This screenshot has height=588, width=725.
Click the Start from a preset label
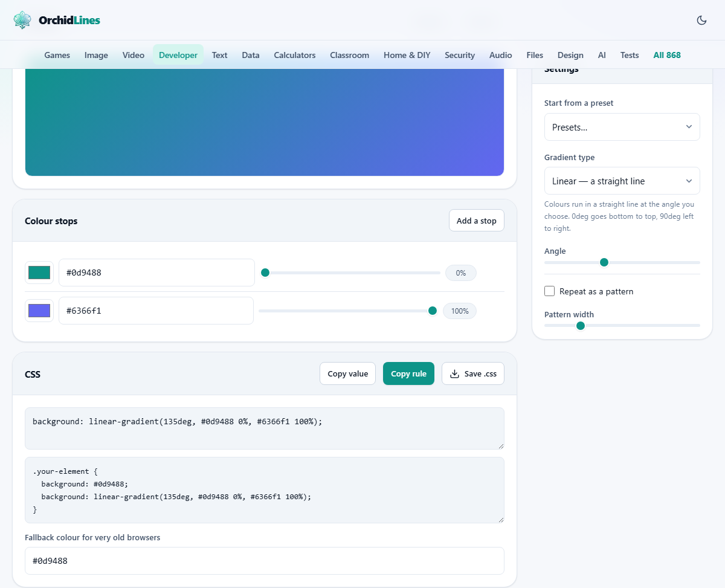[x=579, y=103]
